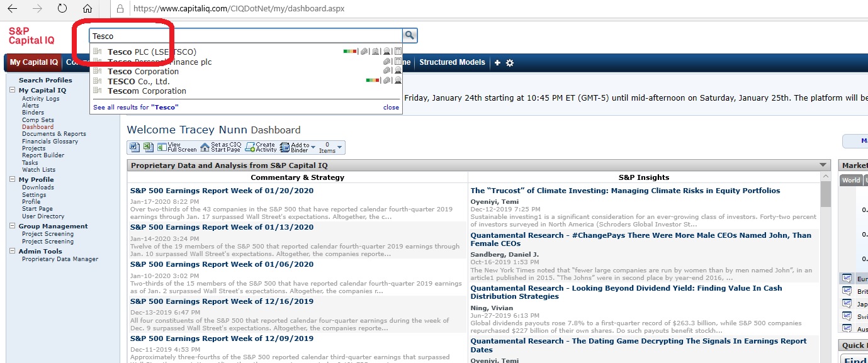
Task: Select the My Capital IQ tab
Action: coord(33,62)
